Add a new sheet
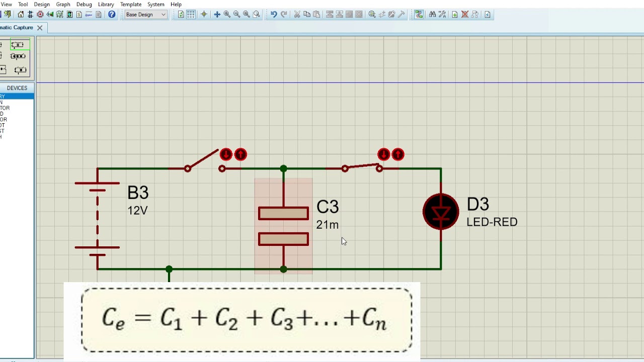Screen dimensions: 644x362 tap(455, 15)
